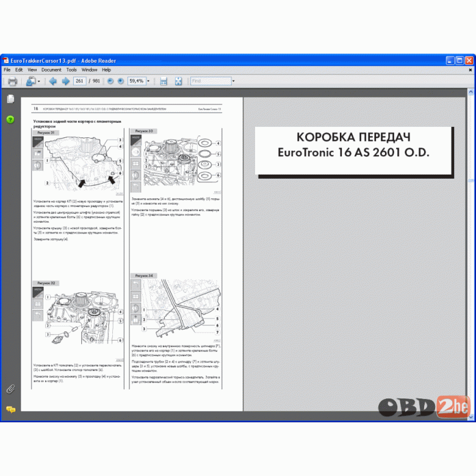Image resolution: width=476 pixels, height=476 pixels.
Task: Open the File menu
Action: click(x=7, y=70)
